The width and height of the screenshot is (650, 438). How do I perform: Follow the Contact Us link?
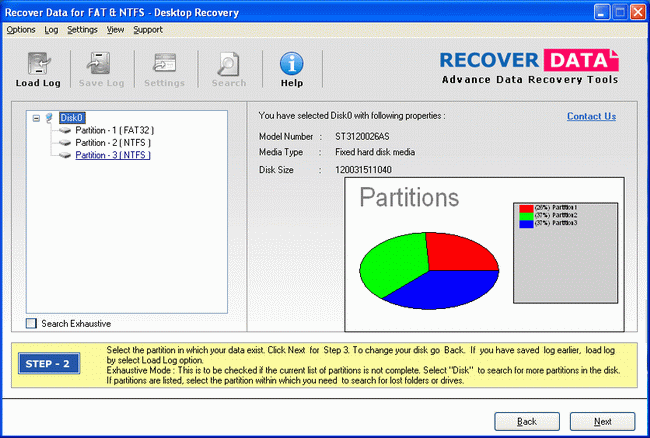click(591, 116)
